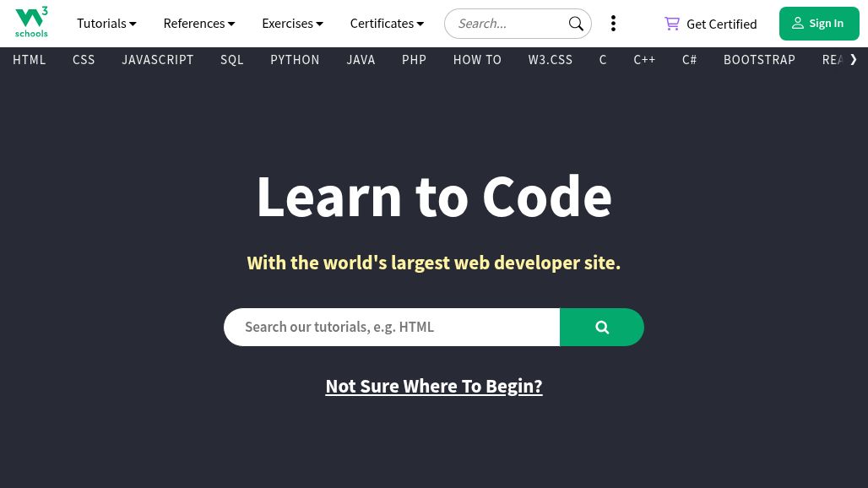Open the three-dot more options menu
This screenshot has width=868, height=488.
[x=613, y=24]
